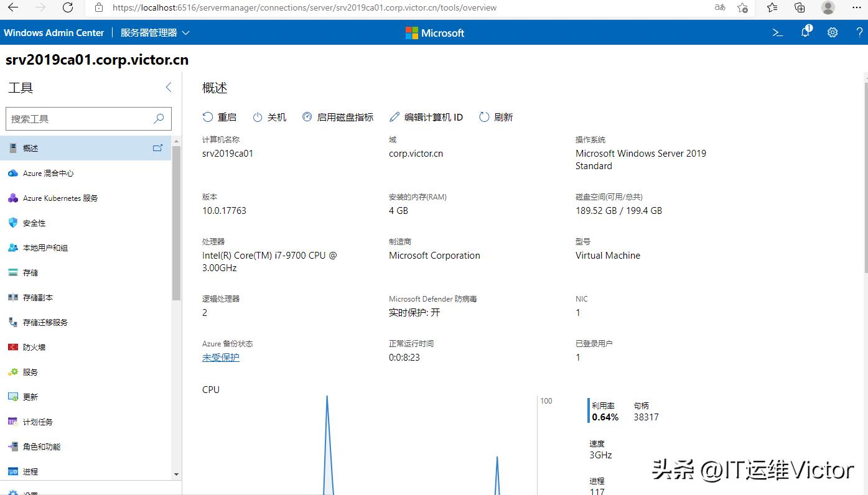Click 重启 to restart the server
The height and width of the screenshot is (495, 868).
tap(220, 116)
